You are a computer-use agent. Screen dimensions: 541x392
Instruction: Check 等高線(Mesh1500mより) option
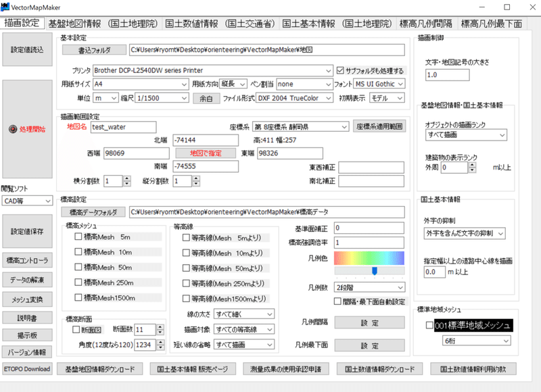(x=186, y=298)
